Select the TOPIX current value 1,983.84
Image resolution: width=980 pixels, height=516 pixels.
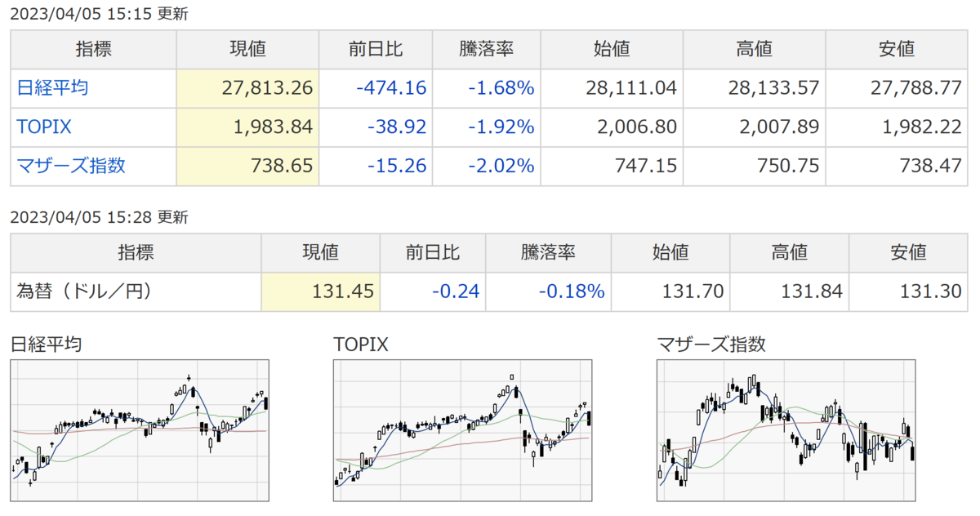pyautogui.click(x=273, y=127)
